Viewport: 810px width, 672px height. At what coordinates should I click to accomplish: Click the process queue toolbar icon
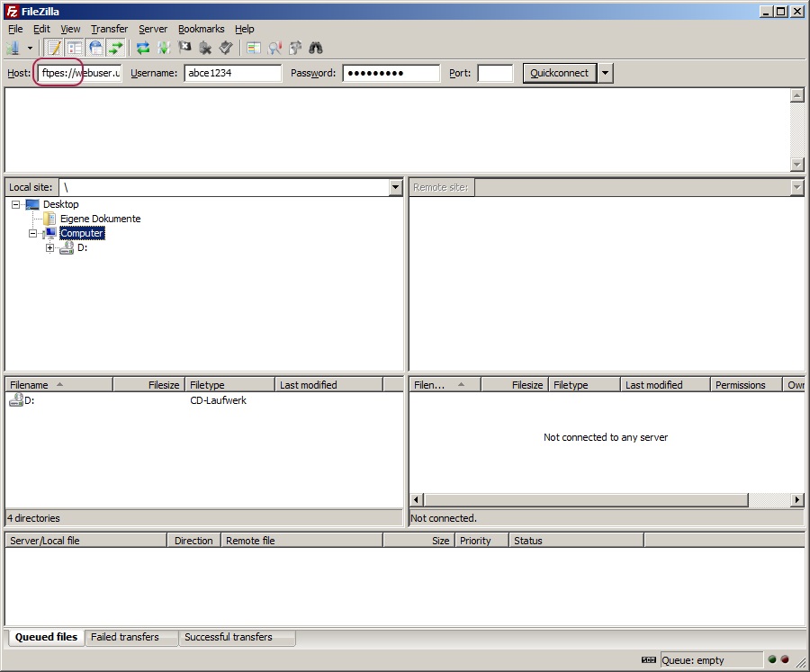tap(164, 48)
